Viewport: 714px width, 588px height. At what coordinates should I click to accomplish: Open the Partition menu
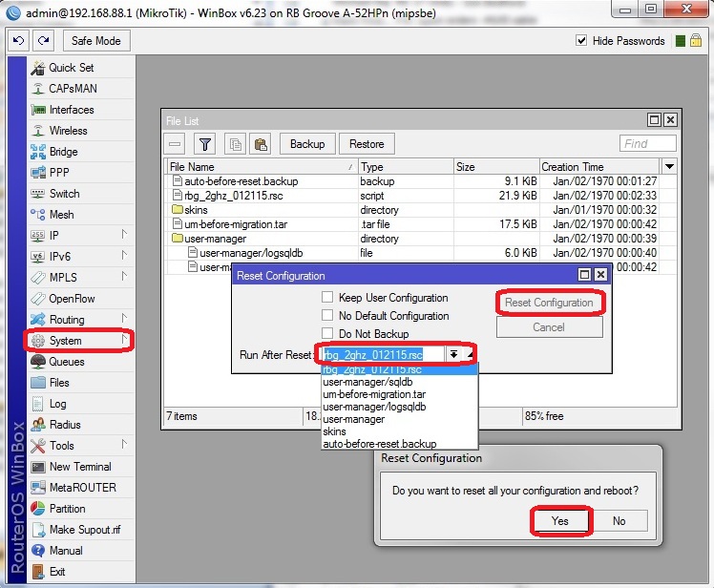tap(81, 509)
